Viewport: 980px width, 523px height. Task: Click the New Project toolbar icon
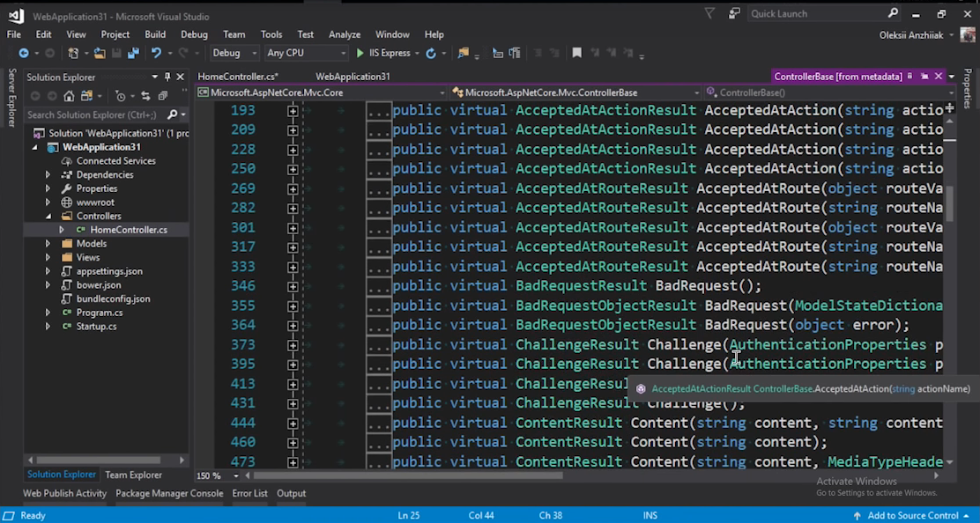[73, 54]
